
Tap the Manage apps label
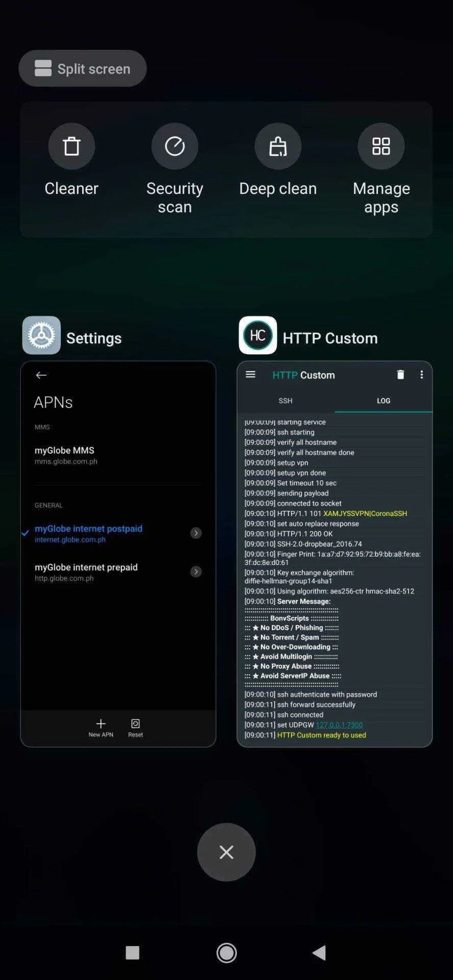381,198
